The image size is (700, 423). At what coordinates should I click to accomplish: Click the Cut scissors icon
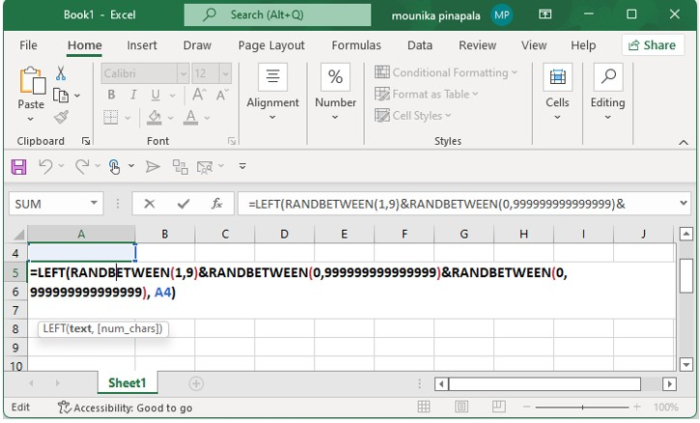(x=61, y=73)
